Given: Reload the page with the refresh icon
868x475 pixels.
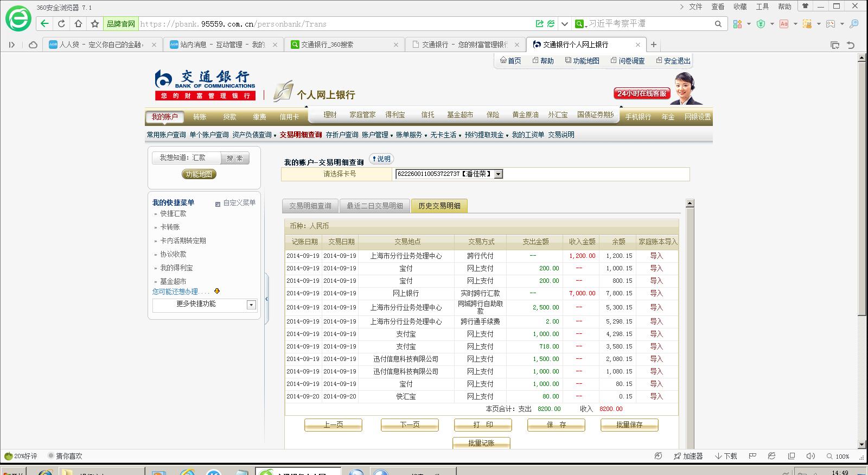Looking at the screenshot, I should (61, 24).
